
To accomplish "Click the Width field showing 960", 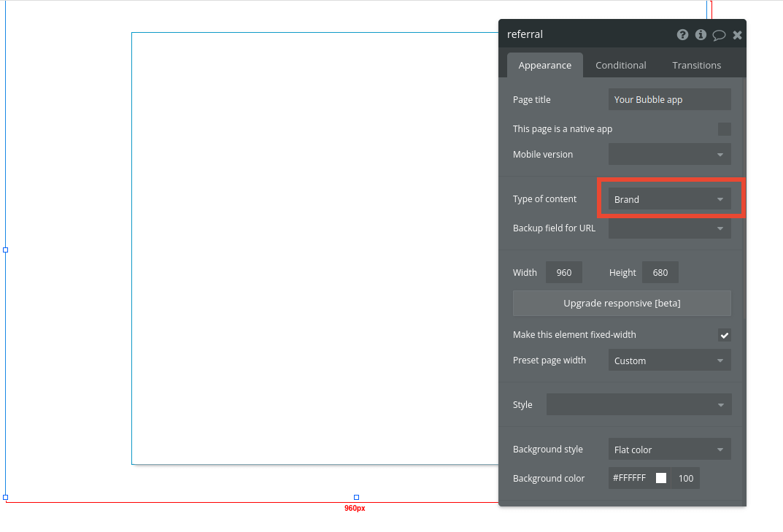I will tap(563, 272).
